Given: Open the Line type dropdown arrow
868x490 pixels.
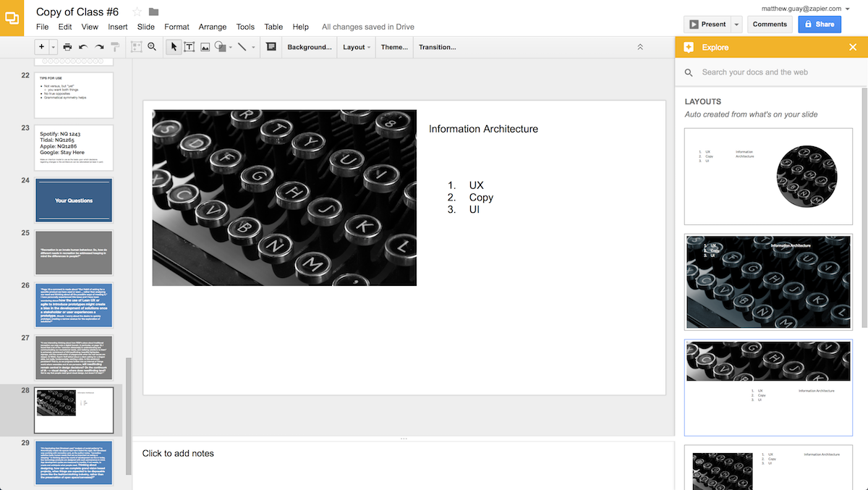Looking at the screenshot, I should (253, 47).
